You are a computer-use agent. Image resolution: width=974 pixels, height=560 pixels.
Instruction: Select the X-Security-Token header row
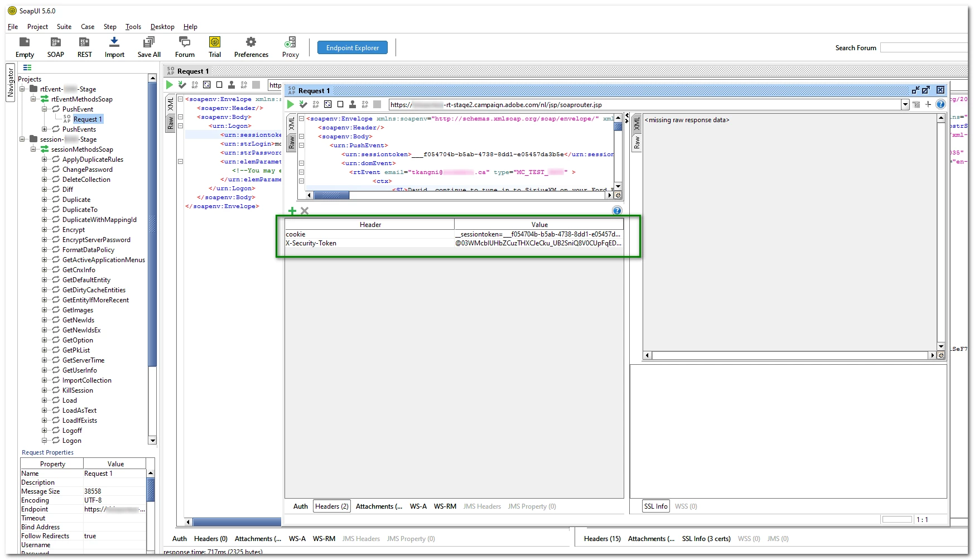[454, 243]
